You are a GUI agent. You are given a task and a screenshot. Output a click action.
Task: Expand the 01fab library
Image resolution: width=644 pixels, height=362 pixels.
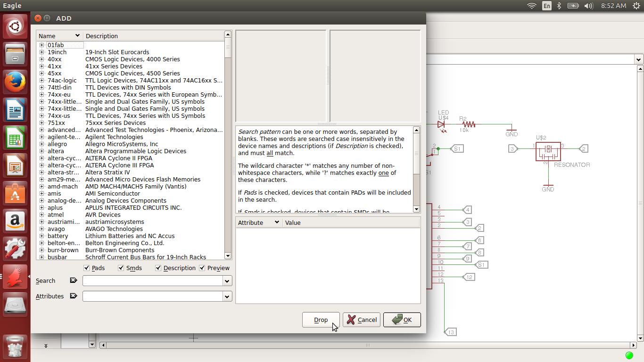(x=42, y=45)
